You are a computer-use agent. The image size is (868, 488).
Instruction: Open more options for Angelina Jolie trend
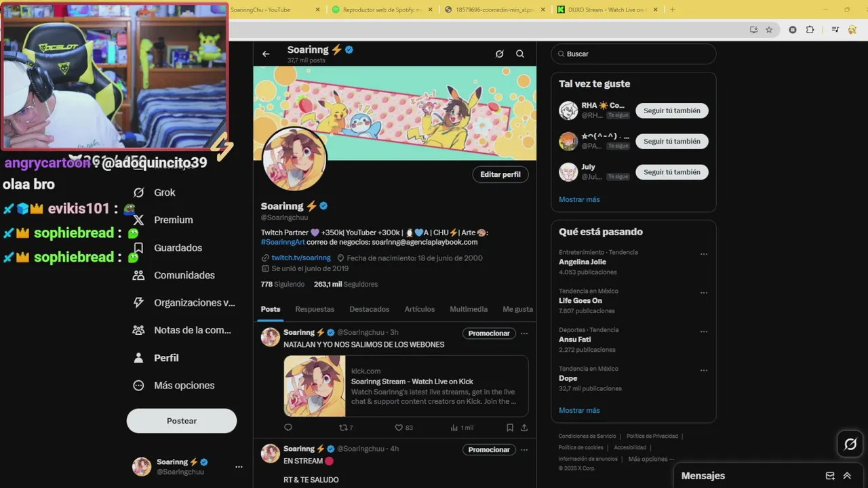click(x=704, y=254)
